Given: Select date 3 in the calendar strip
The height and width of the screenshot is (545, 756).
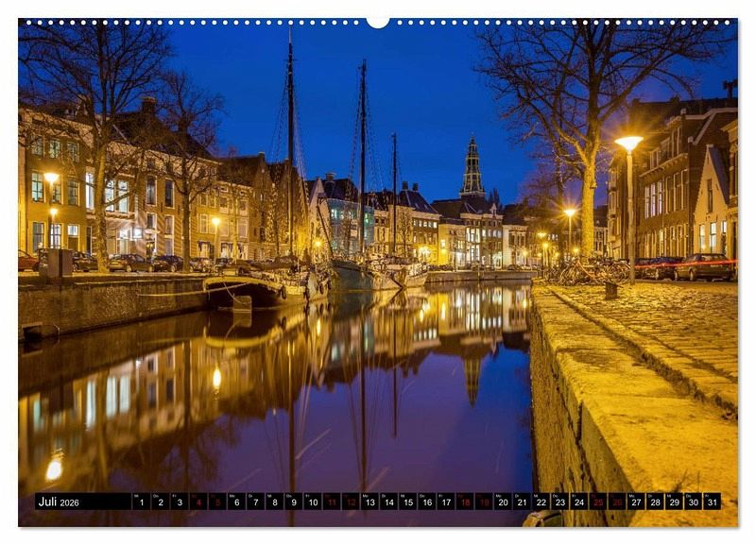Looking at the screenshot, I should pyautogui.click(x=180, y=502).
